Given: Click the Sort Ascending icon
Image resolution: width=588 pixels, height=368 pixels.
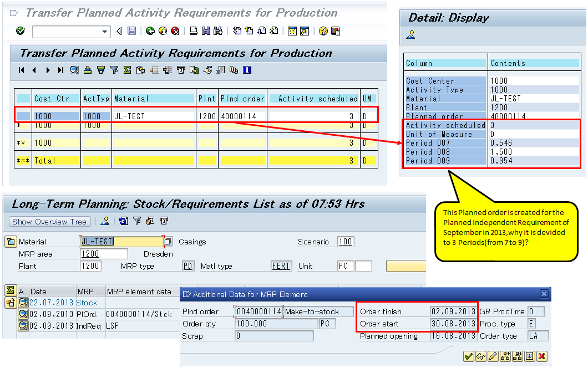Looking at the screenshot, I should [88, 70].
